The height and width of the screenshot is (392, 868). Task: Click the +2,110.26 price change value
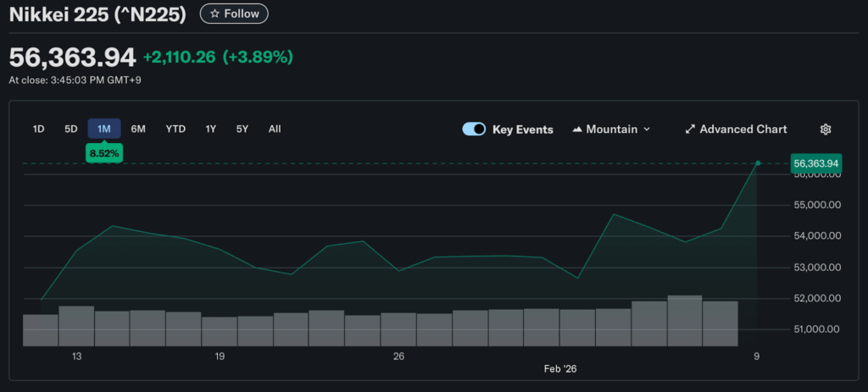point(179,58)
